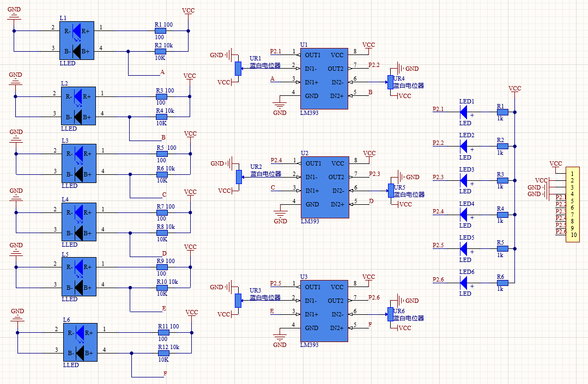Click the UR2 potentiometer symbol
The width and height of the screenshot is (588, 384).
click(239, 177)
